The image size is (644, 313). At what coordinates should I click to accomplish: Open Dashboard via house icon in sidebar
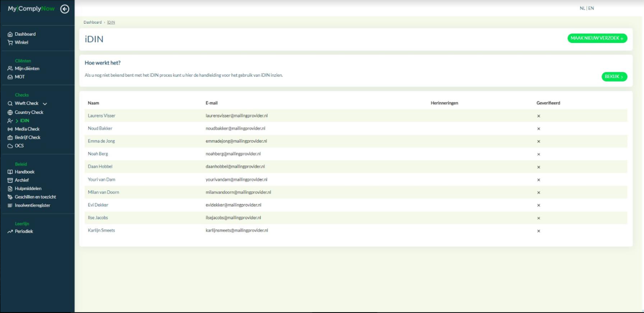pos(10,34)
